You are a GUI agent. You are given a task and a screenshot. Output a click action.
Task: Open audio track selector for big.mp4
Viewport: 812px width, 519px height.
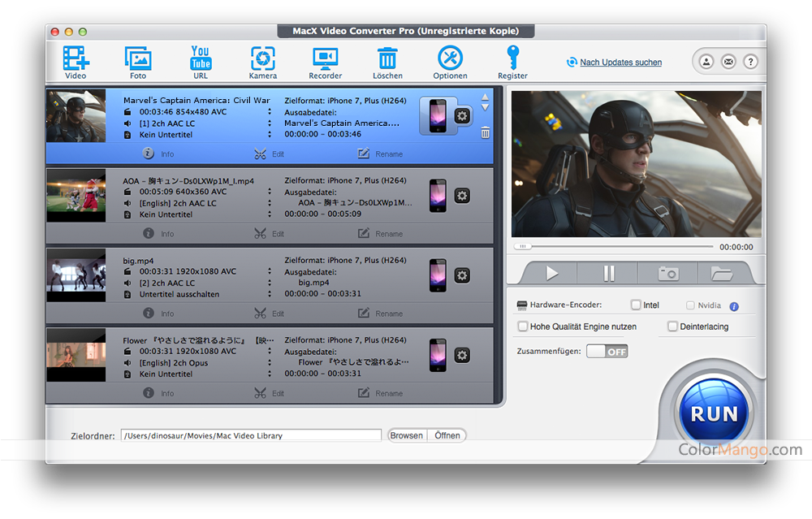click(x=270, y=283)
